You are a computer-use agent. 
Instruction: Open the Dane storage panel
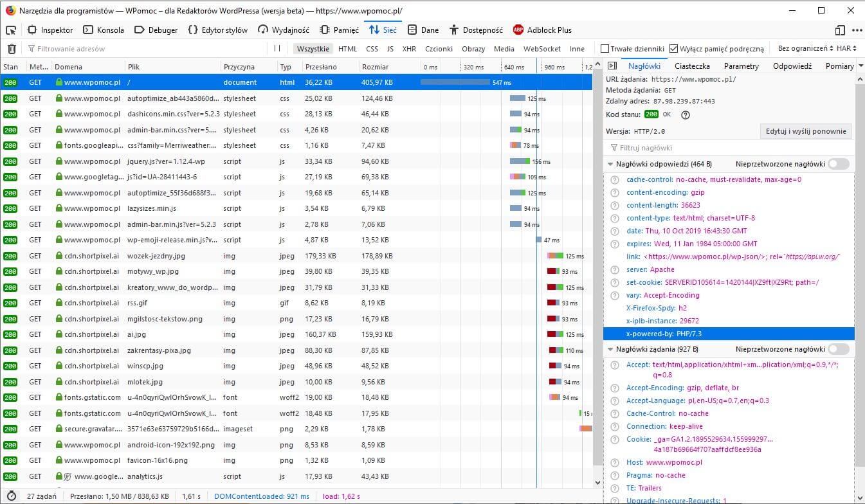point(423,30)
